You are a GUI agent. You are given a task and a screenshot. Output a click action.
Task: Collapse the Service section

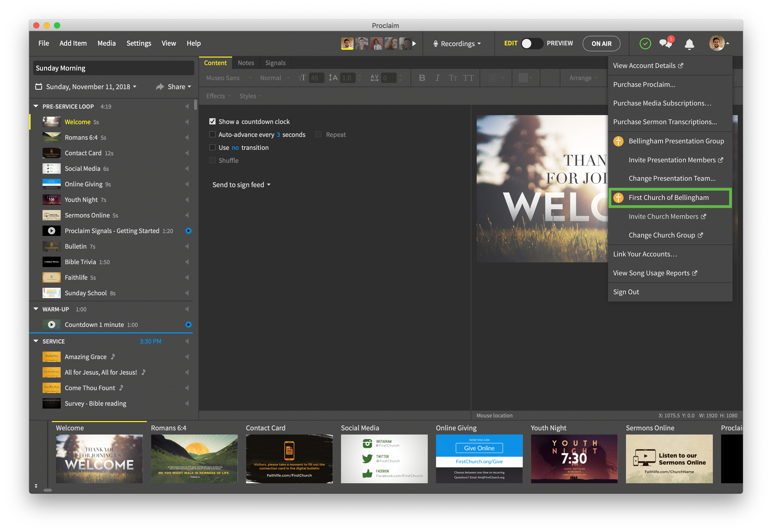click(36, 341)
